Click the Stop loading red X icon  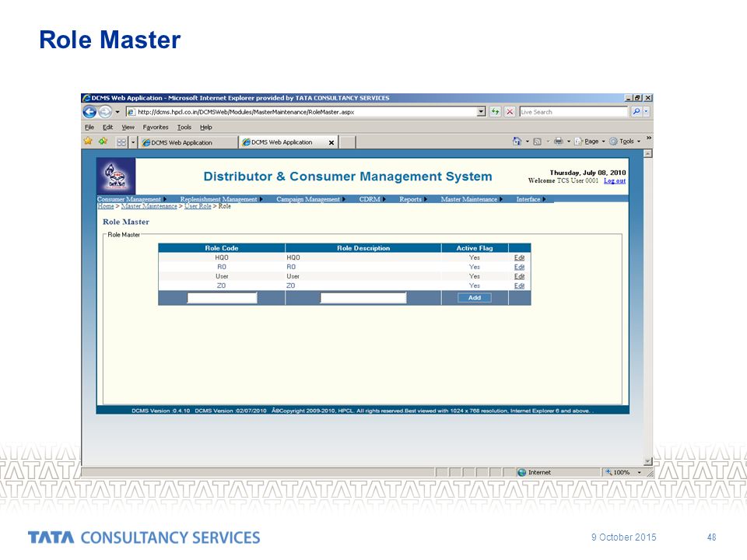coord(510,112)
